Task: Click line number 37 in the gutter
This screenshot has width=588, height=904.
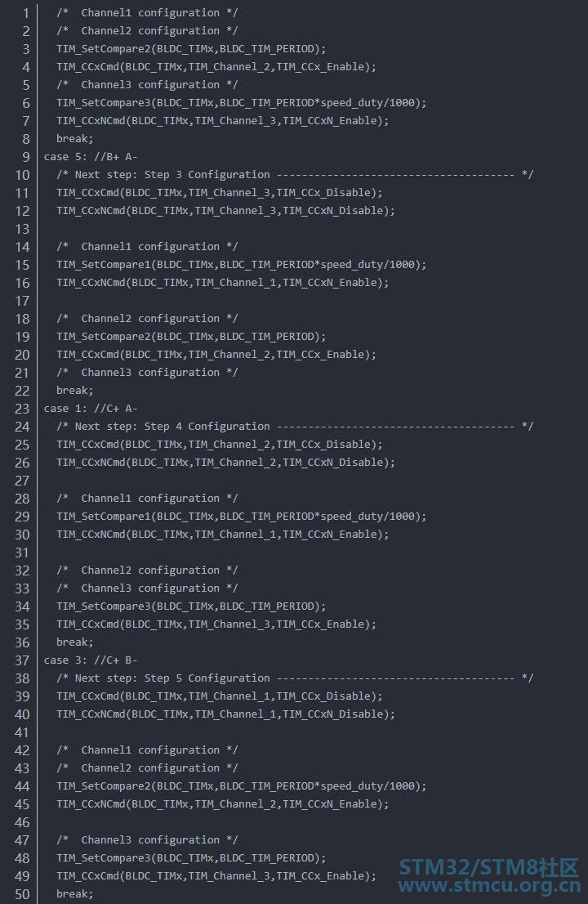Action: pos(23,660)
